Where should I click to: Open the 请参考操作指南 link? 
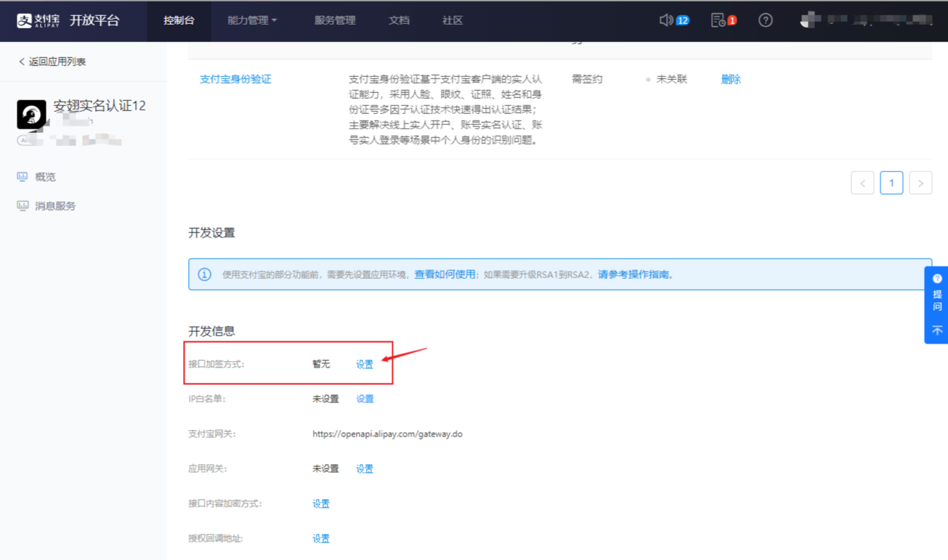633,275
